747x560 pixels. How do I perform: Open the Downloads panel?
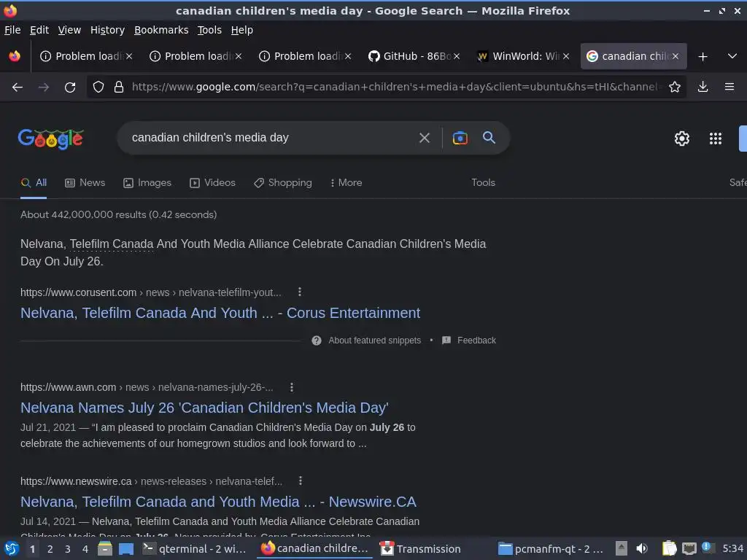(x=703, y=87)
